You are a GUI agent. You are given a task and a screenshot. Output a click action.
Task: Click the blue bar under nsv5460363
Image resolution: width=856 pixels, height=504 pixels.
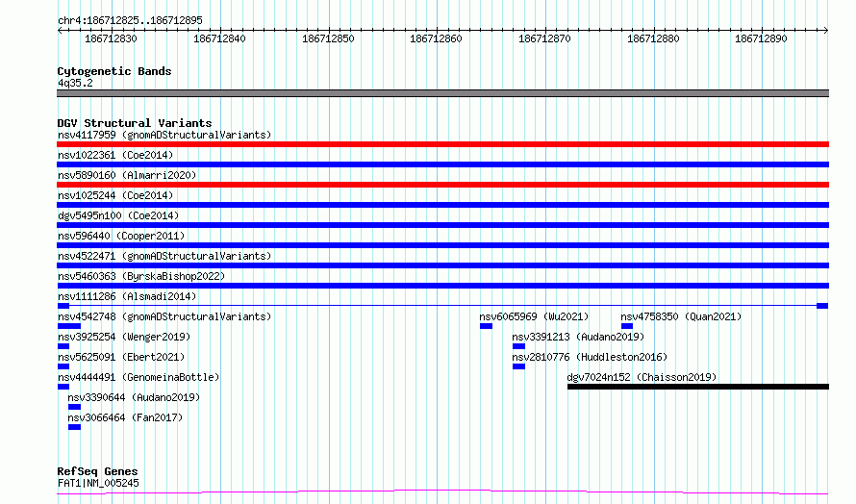click(x=442, y=286)
